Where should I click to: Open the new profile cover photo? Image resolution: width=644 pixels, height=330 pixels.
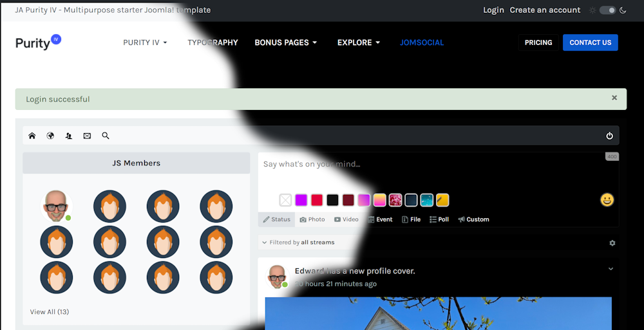coord(438,313)
